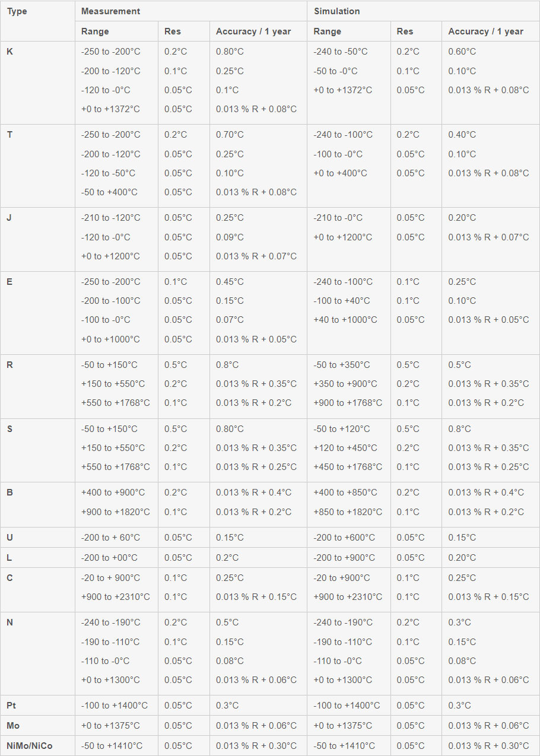Click the Pt type row label

coord(11,705)
